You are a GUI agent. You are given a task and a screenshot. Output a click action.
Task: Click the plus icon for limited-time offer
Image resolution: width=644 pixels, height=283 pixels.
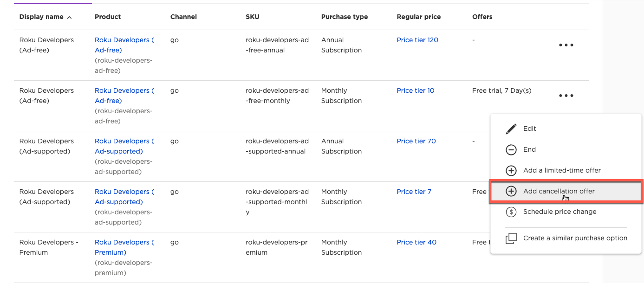click(x=511, y=170)
